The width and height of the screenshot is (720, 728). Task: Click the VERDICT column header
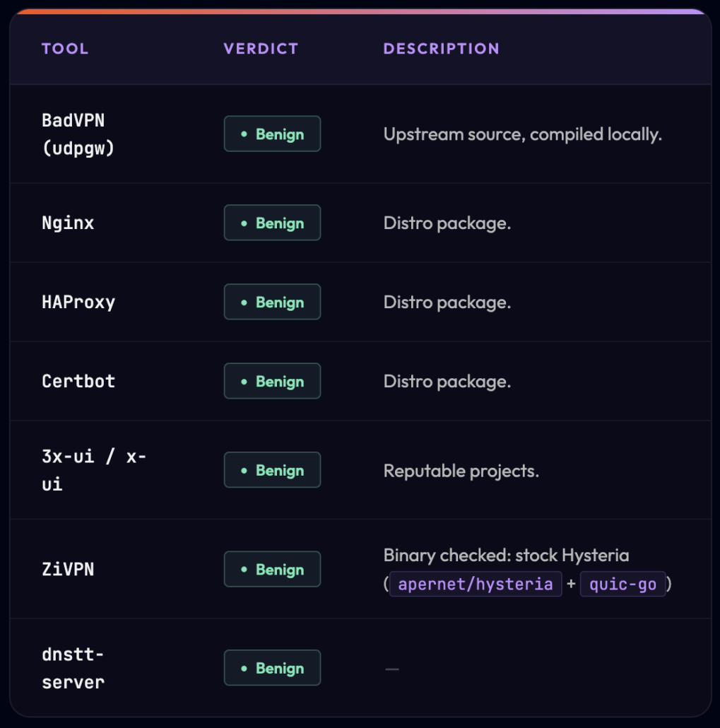point(261,49)
